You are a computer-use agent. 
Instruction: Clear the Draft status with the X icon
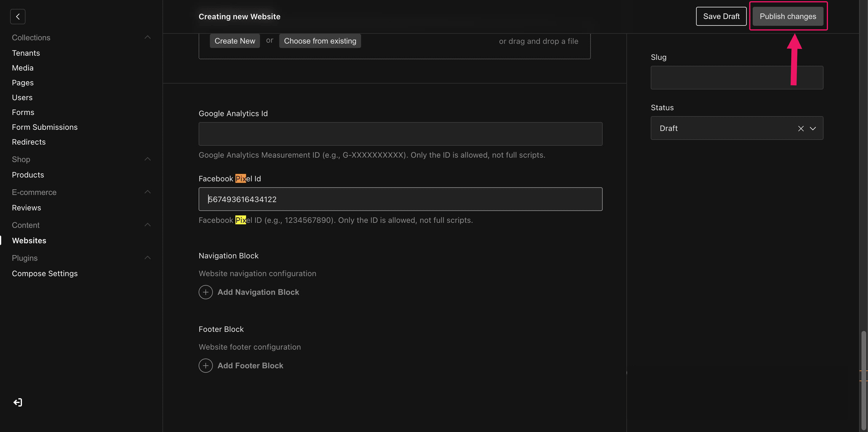tap(801, 128)
